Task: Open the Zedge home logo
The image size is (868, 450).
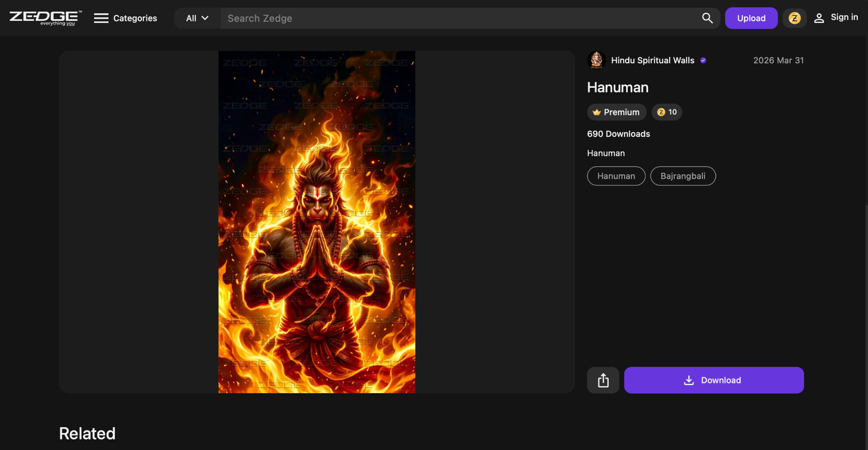Action: point(46,18)
